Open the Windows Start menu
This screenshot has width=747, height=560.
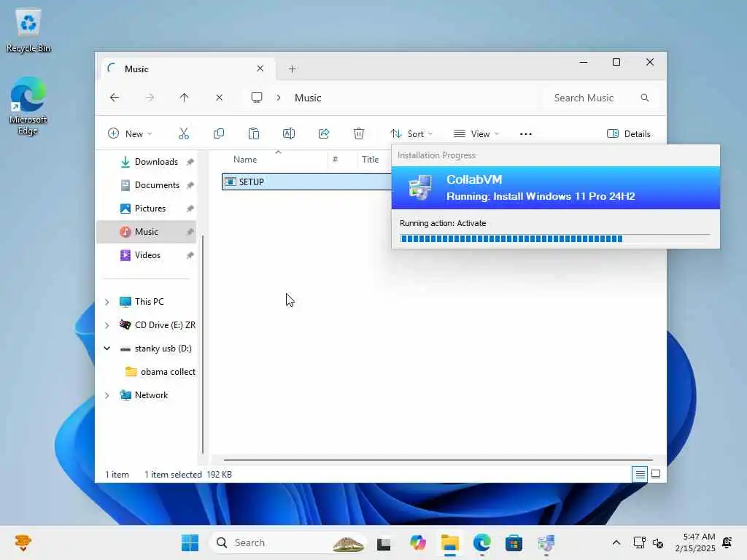tap(190, 542)
